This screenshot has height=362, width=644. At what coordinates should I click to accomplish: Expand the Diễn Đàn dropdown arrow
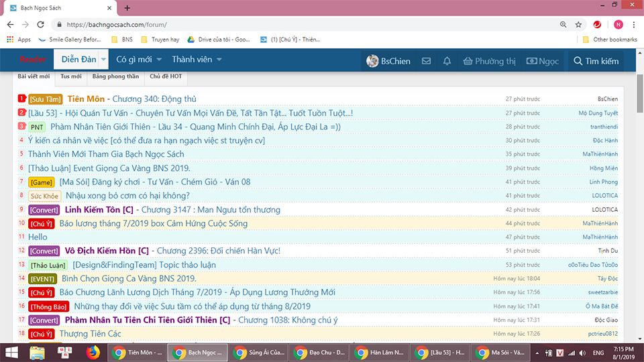(102, 60)
